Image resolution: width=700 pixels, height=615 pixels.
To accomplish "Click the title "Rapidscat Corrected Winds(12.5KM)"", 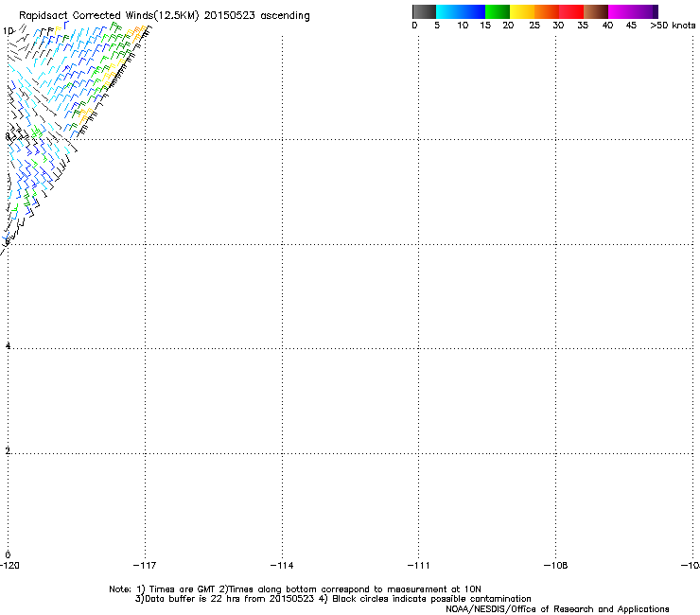I will (x=109, y=16).
